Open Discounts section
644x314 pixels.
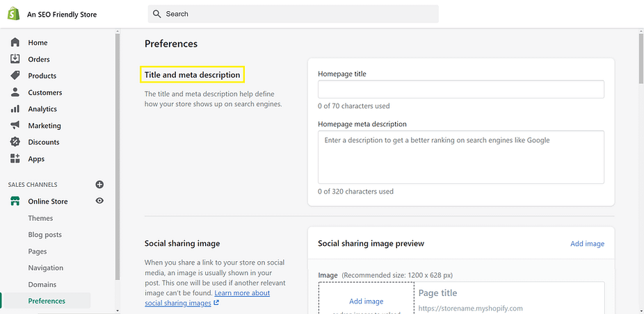coord(44,142)
